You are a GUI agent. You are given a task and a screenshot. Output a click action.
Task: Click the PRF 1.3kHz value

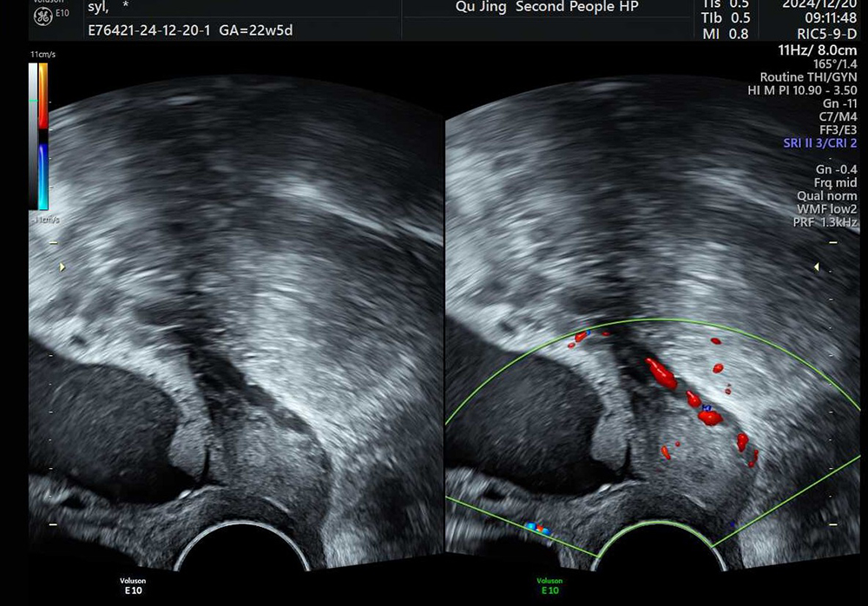[x=825, y=222]
